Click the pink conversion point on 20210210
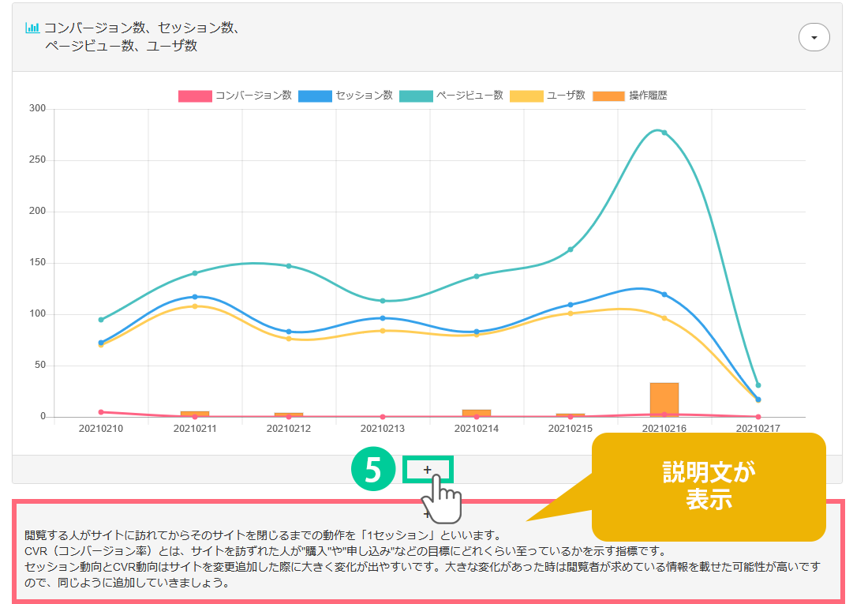Screen dimensions: 868x604 pyautogui.click(x=101, y=412)
